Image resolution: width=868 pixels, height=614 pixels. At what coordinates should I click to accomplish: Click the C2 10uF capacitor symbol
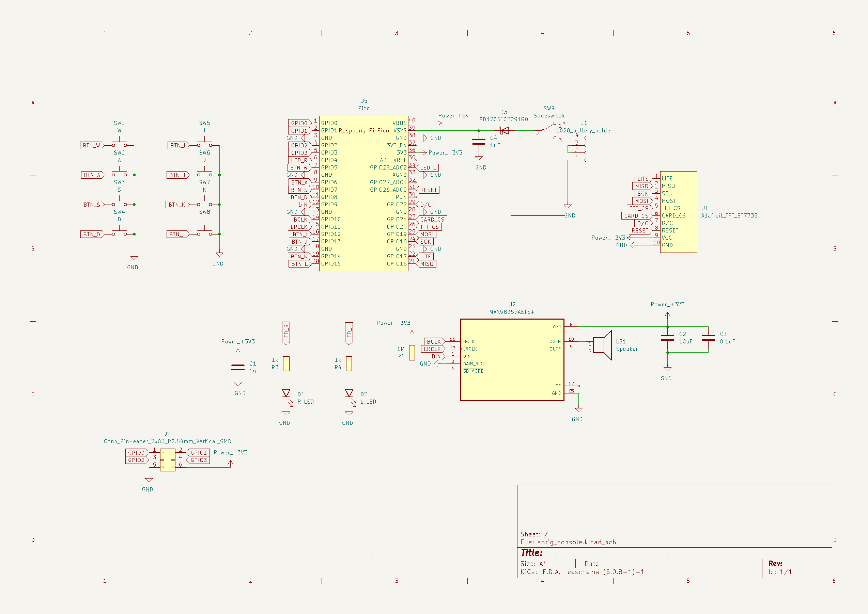[x=667, y=338]
